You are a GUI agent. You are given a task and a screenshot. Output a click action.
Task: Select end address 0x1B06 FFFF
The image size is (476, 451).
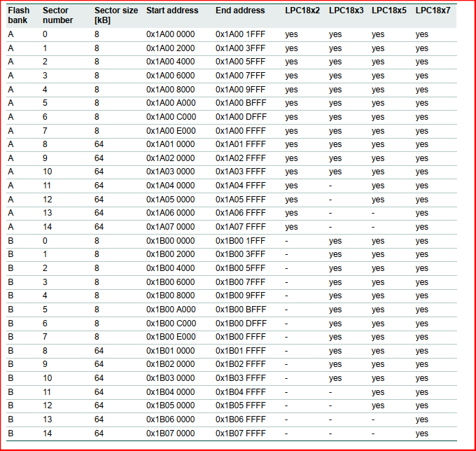[241, 419]
